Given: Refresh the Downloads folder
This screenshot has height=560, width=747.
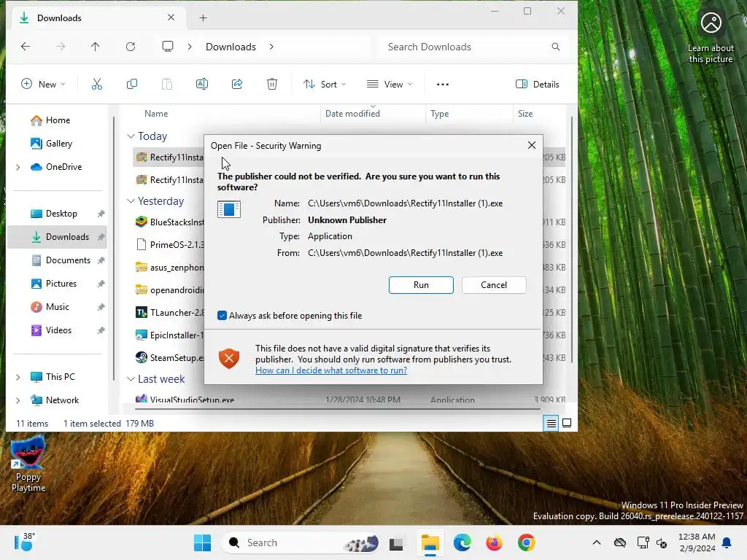Looking at the screenshot, I should point(131,46).
